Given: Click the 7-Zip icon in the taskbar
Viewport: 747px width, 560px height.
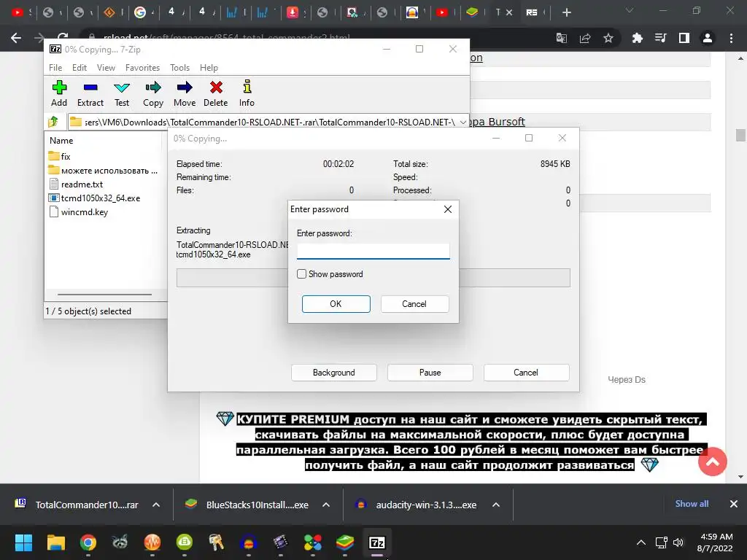Looking at the screenshot, I should coord(377,542).
